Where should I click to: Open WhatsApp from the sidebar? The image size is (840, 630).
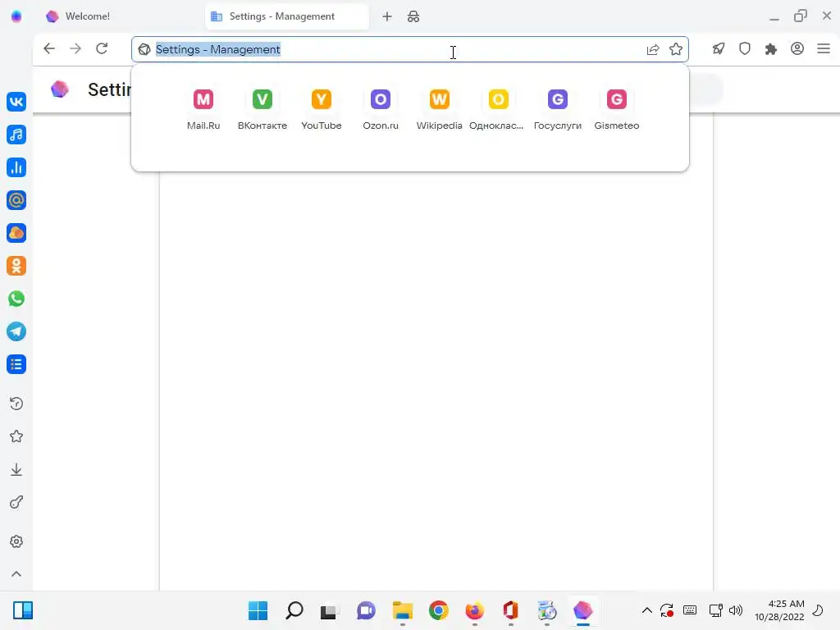pos(16,299)
